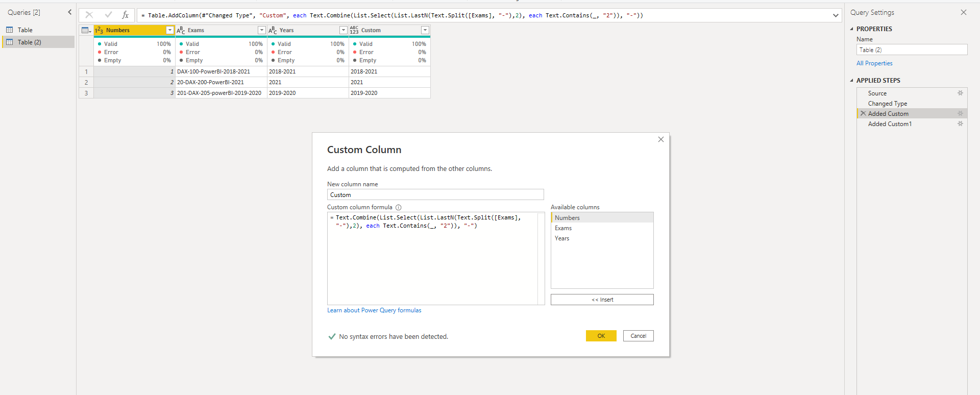The height and width of the screenshot is (395, 980).
Task: Click the Exams cell DAX-100-PowerBI-2018-2021
Action: [221, 71]
